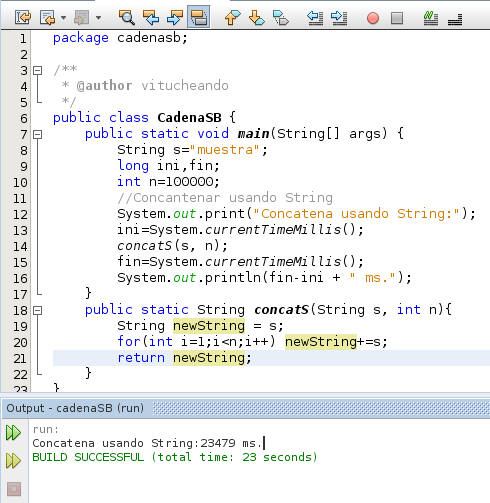Click the Comment lines icon
Viewport: 490px width, 503px height.
tap(431, 17)
